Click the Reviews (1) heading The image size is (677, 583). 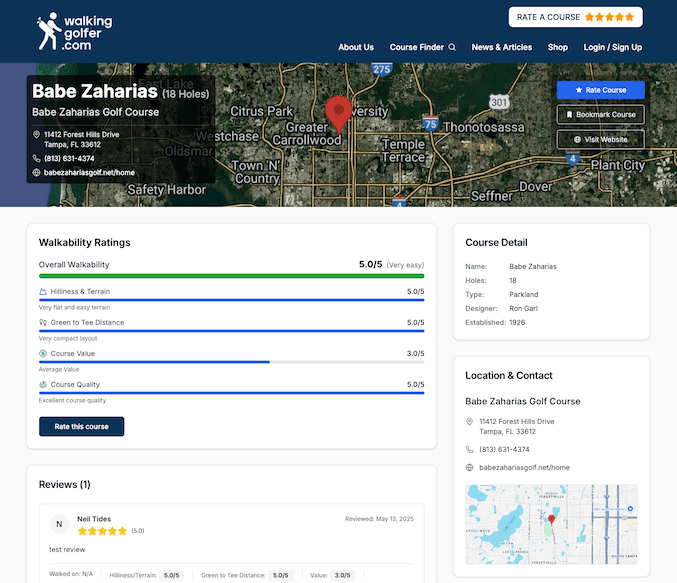65,485
